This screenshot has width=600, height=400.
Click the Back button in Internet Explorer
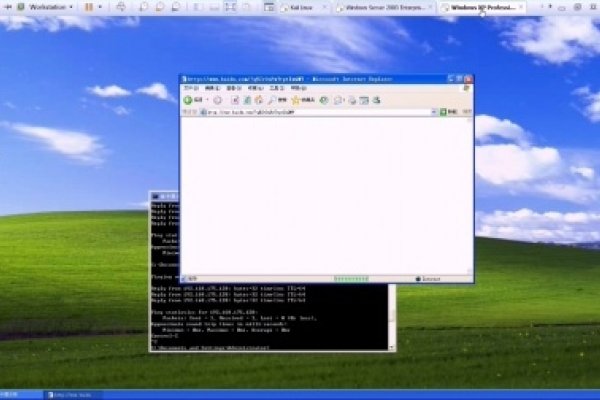point(194,100)
